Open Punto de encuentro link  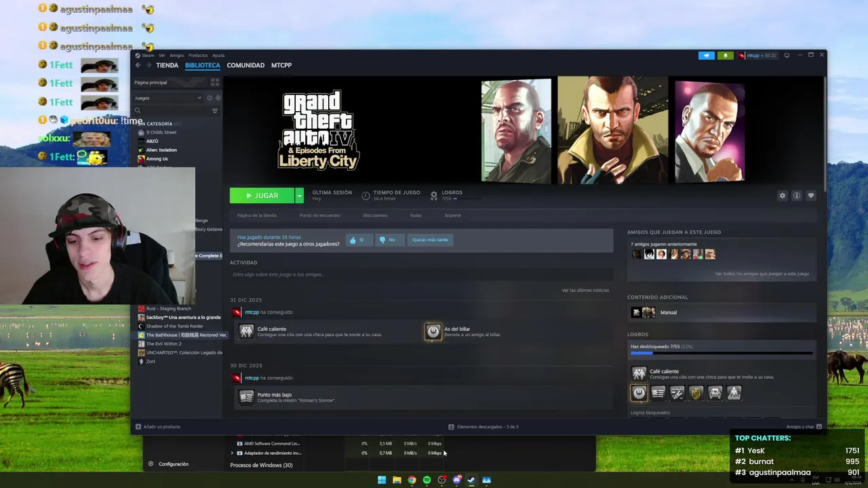point(320,216)
